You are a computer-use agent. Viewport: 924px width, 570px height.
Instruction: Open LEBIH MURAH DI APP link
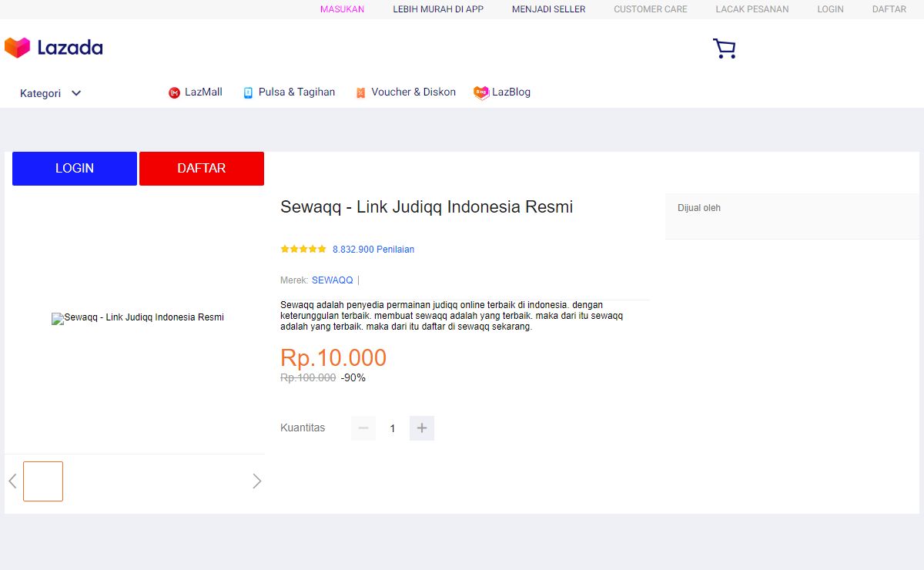point(438,9)
